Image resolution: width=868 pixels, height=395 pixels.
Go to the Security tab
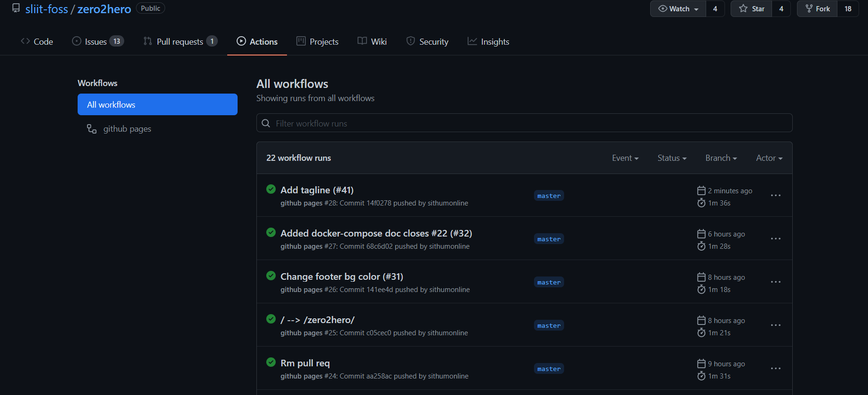(x=427, y=41)
